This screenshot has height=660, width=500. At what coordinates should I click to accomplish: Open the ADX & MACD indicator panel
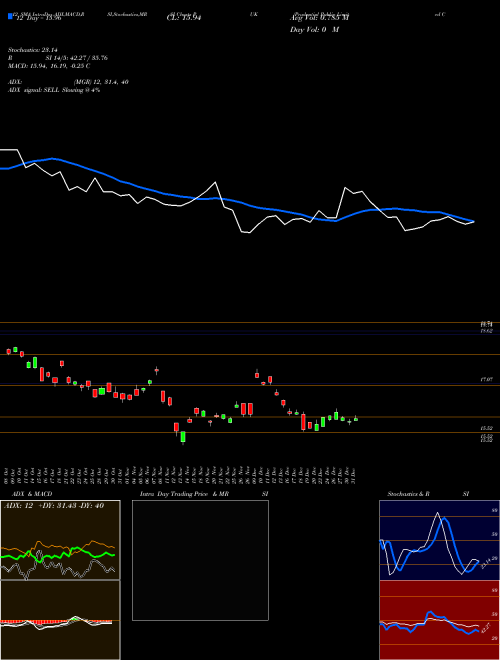[60, 540]
